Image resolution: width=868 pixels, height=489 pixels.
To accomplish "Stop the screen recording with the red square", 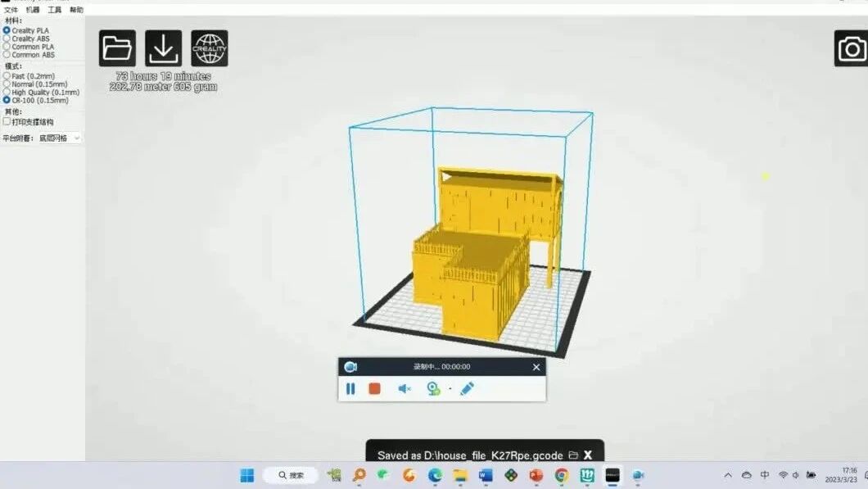I will click(x=375, y=389).
